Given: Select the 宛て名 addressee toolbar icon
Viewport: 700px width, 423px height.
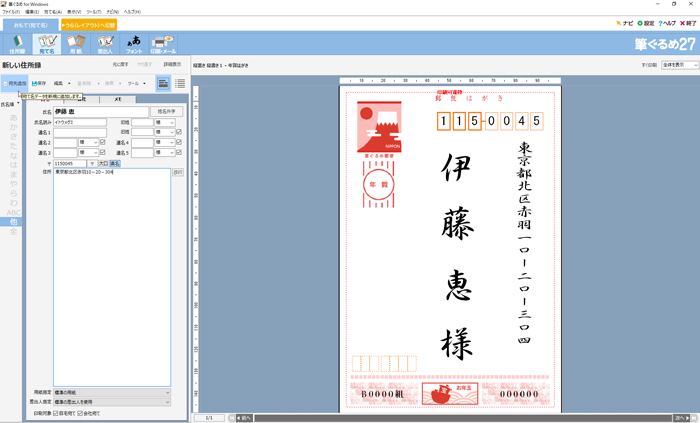Looking at the screenshot, I should point(46,43).
